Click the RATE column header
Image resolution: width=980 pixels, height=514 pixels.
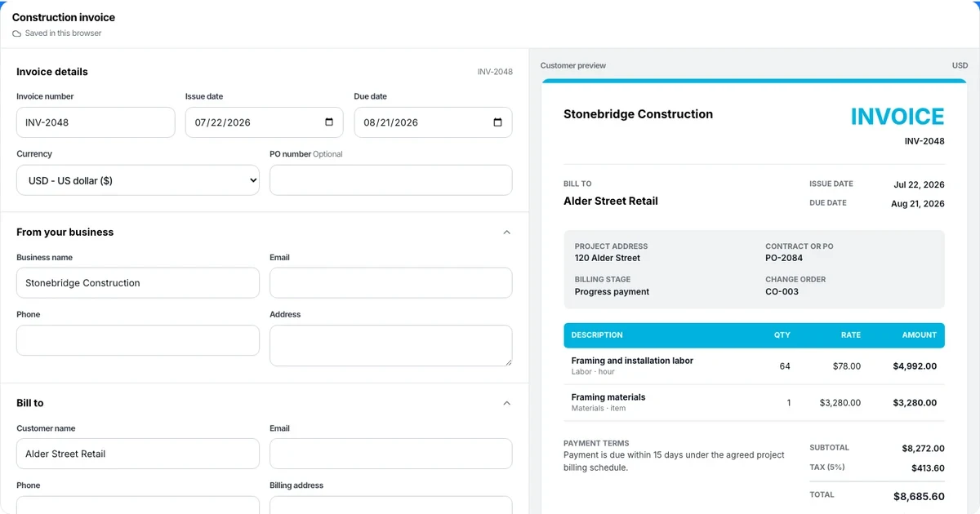(x=851, y=335)
